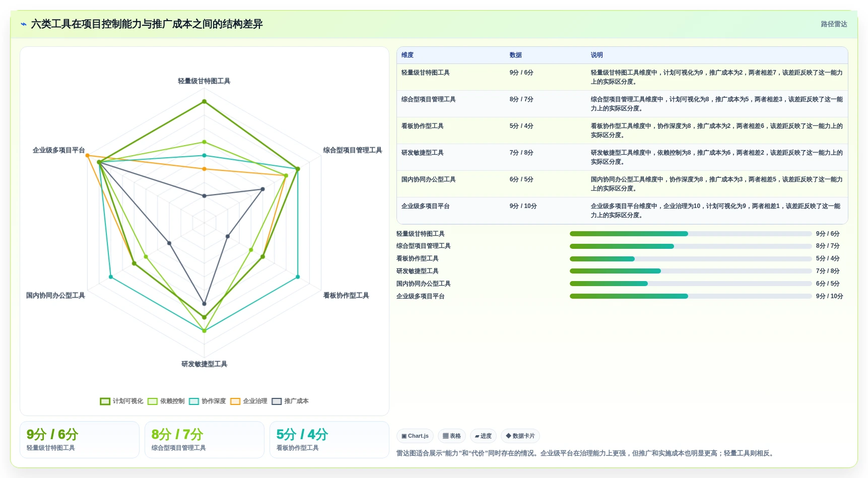Click the 表格 tag chip
Image resolution: width=868 pixels, height=478 pixels.
[x=452, y=436]
